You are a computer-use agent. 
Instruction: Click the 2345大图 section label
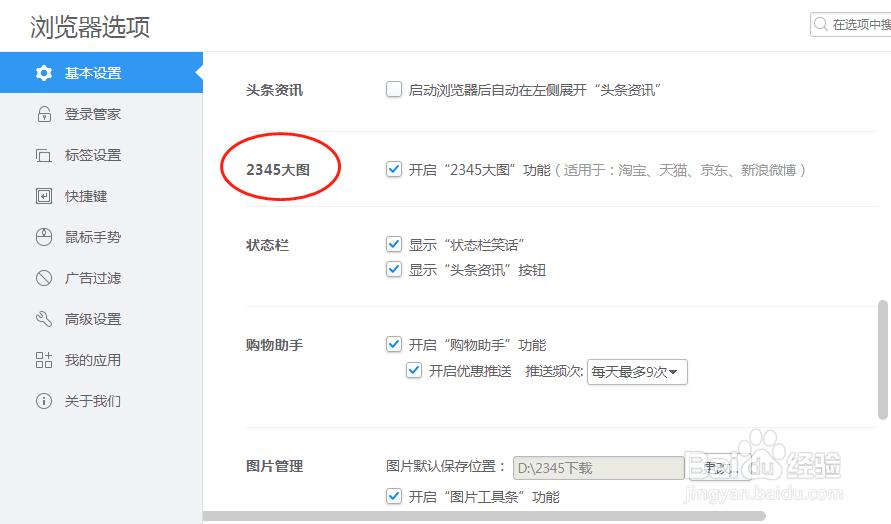click(278, 170)
